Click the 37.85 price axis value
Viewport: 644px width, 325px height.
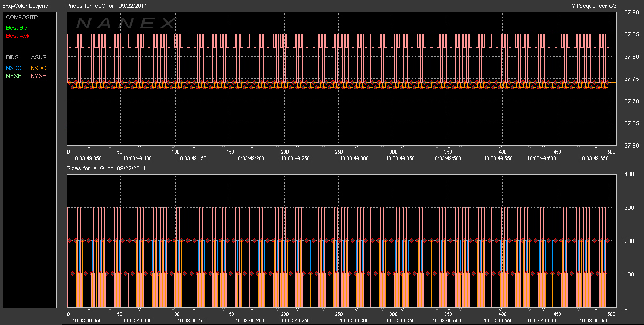pos(631,35)
